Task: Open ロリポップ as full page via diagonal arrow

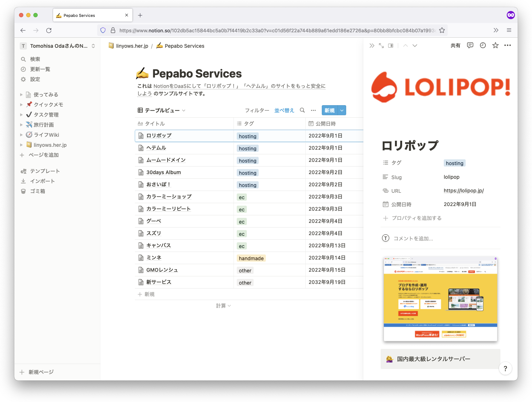Action: (381, 45)
